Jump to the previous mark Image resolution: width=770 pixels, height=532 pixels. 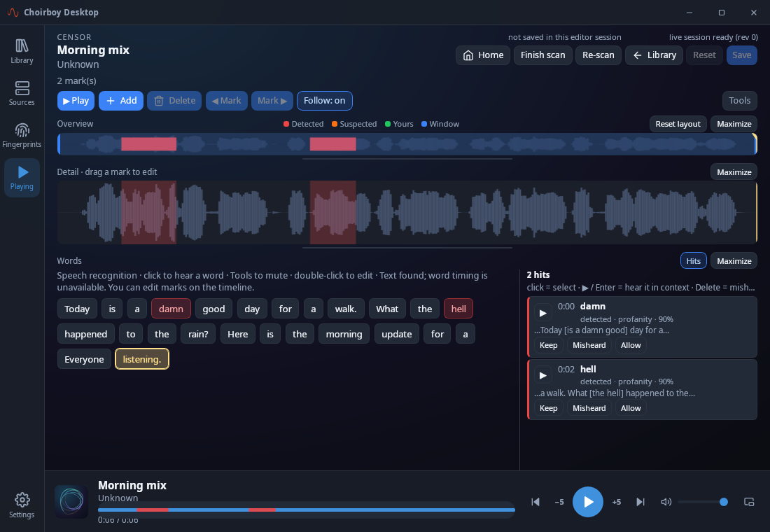tap(226, 101)
